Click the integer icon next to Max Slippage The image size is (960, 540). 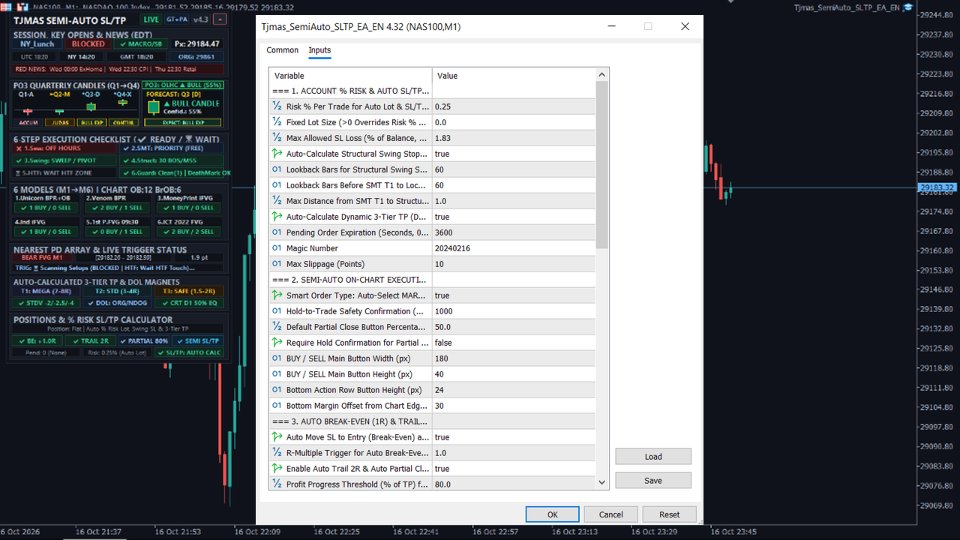point(277,264)
